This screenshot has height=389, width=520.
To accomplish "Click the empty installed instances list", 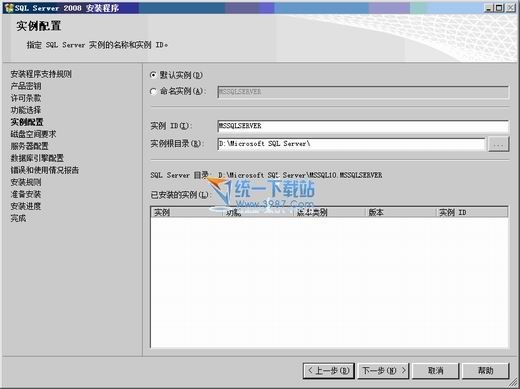I will coord(329,283).
